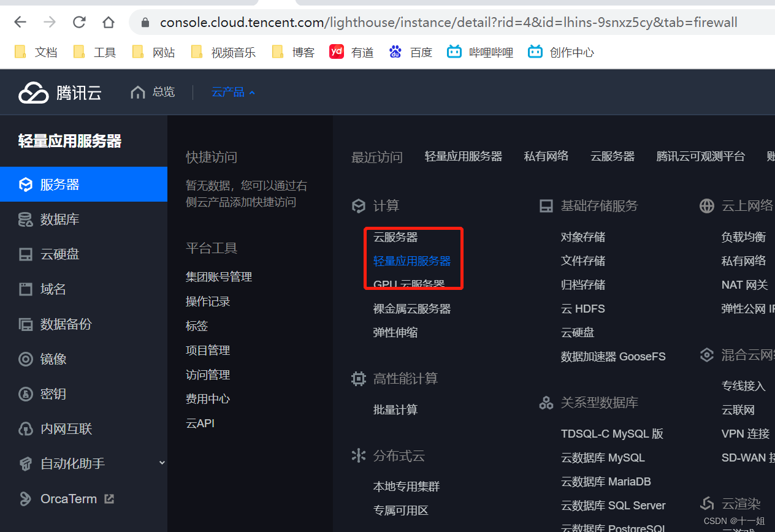775x532 pixels.
Task: Collapse the 云产品 dropdown menu
Action: pyautogui.click(x=234, y=92)
